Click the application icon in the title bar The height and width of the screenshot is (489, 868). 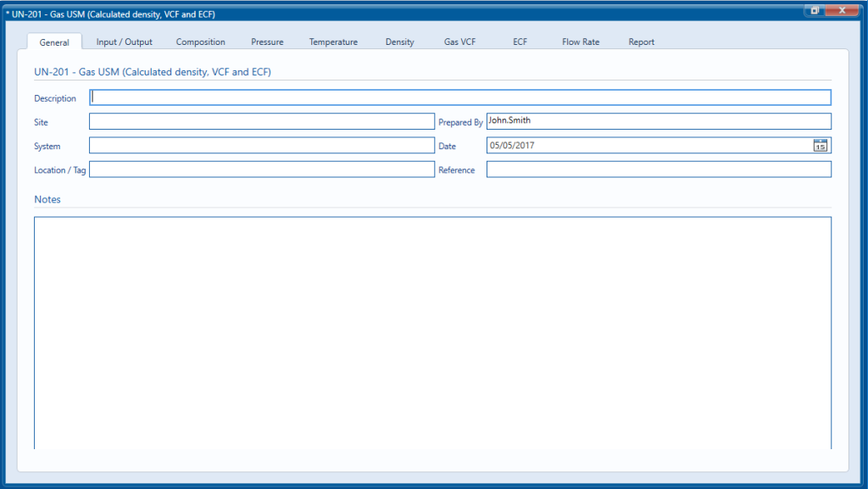pos(8,14)
